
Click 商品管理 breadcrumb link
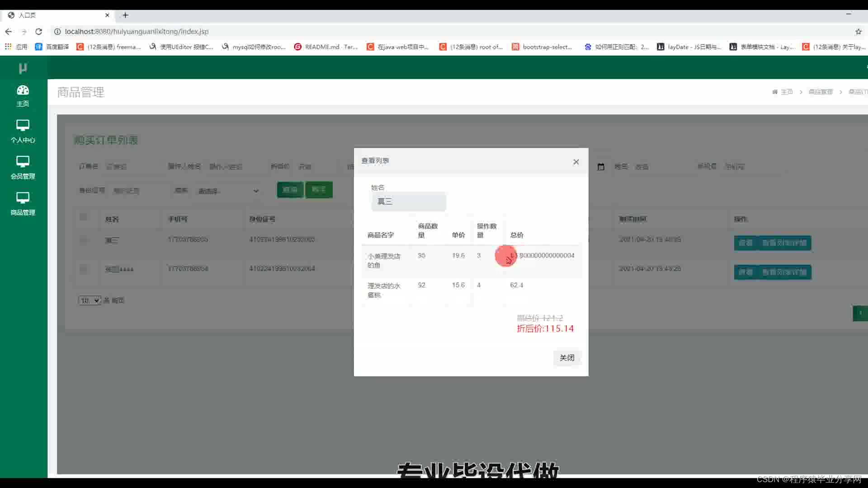click(820, 92)
